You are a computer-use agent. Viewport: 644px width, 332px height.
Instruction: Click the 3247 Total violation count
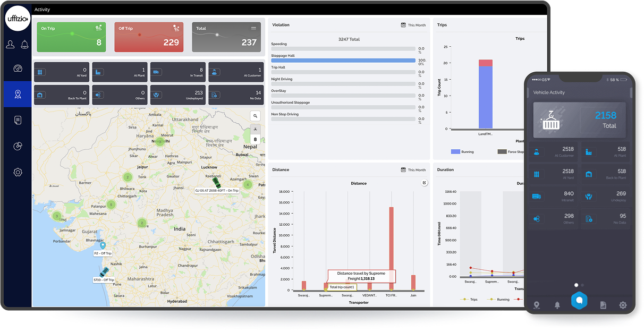[349, 39]
